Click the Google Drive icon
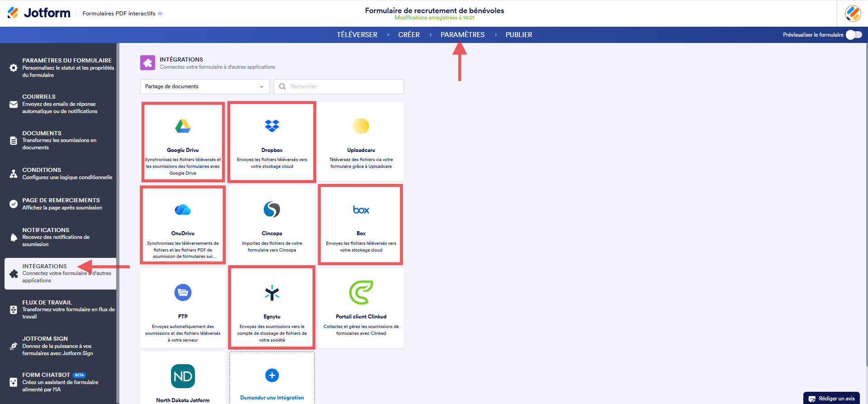 [x=183, y=126]
